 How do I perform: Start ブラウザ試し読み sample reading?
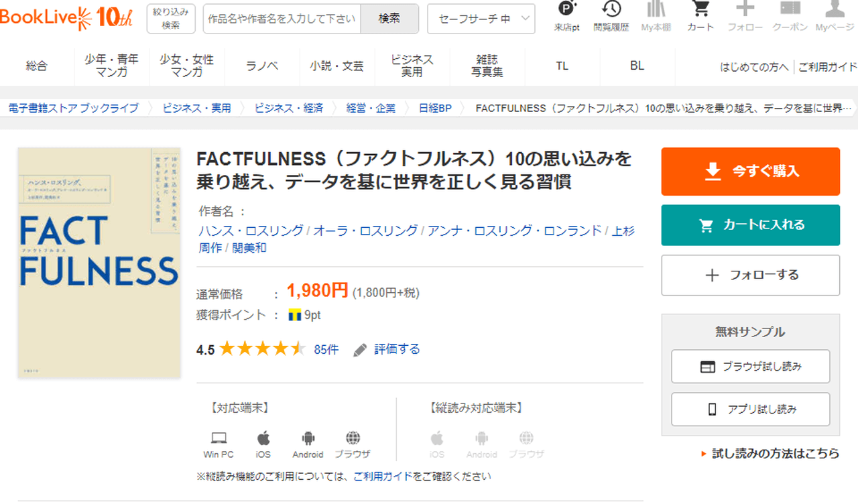click(750, 367)
